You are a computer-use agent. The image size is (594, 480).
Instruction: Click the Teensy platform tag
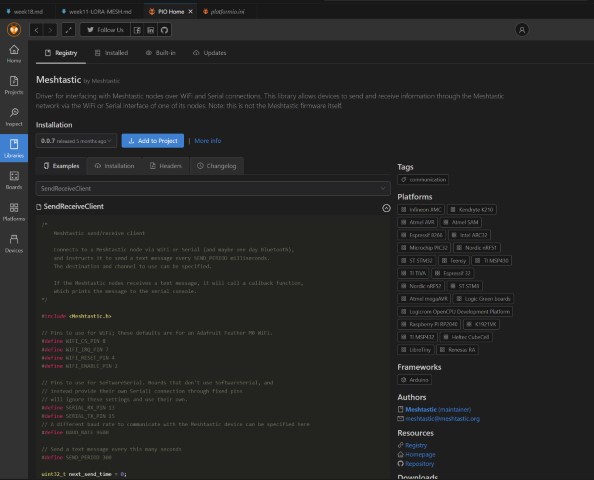click(454, 261)
